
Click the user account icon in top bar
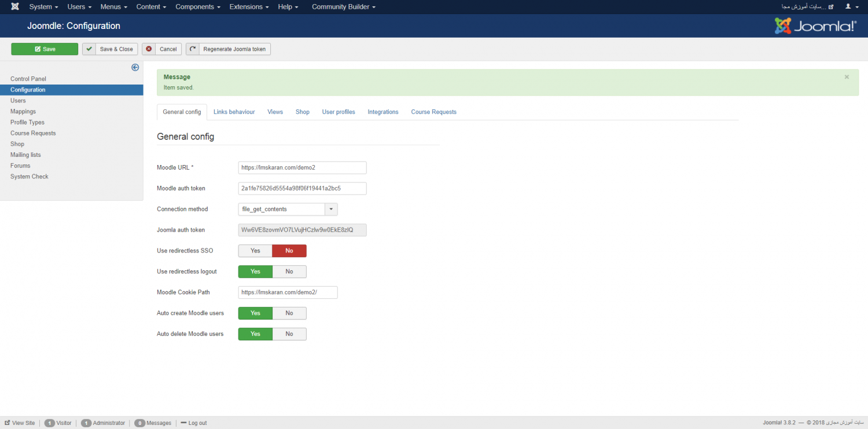point(848,7)
